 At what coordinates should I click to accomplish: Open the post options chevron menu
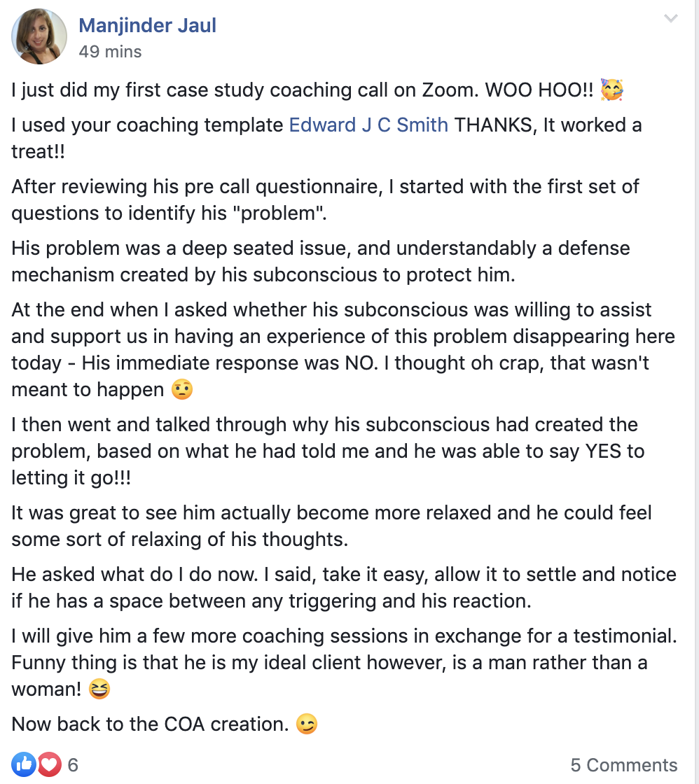click(671, 19)
